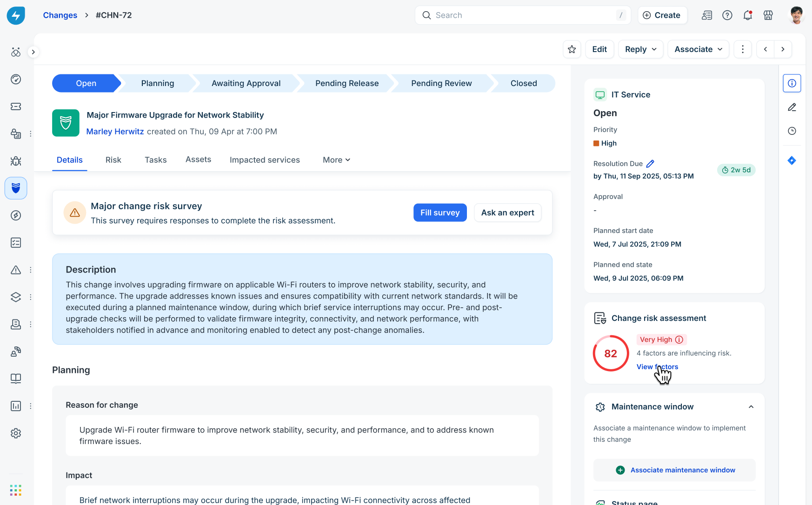
Task: Open the Alerts sidebar item options dots
Action: click(31, 270)
